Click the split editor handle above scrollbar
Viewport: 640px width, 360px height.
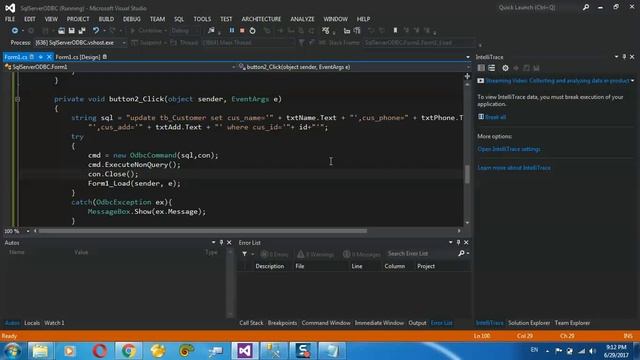click(x=467, y=76)
